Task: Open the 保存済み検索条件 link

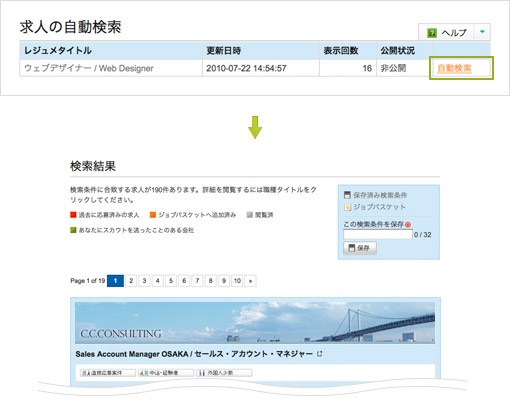Action: pyautogui.click(x=380, y=195)
